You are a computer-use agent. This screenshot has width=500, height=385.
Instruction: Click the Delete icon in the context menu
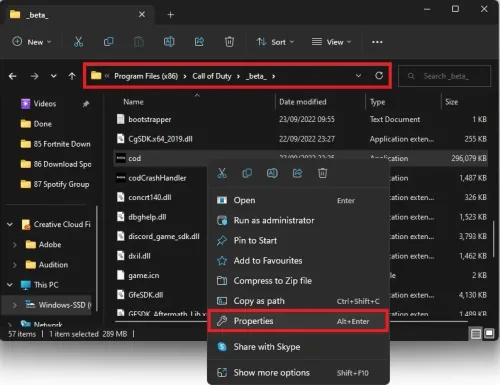pos(322,173)
